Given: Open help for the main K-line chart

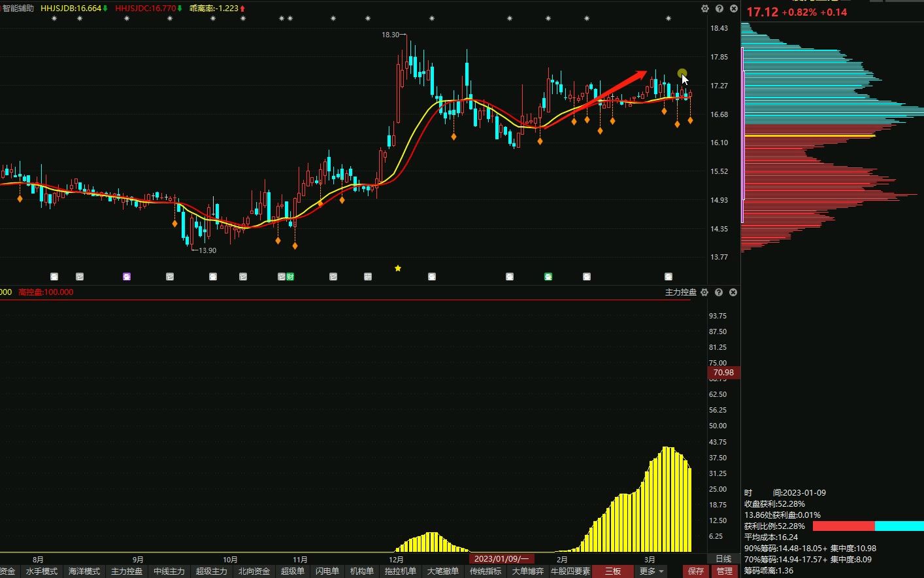Looking at the screenshot, I should click(x=719, y=8).
